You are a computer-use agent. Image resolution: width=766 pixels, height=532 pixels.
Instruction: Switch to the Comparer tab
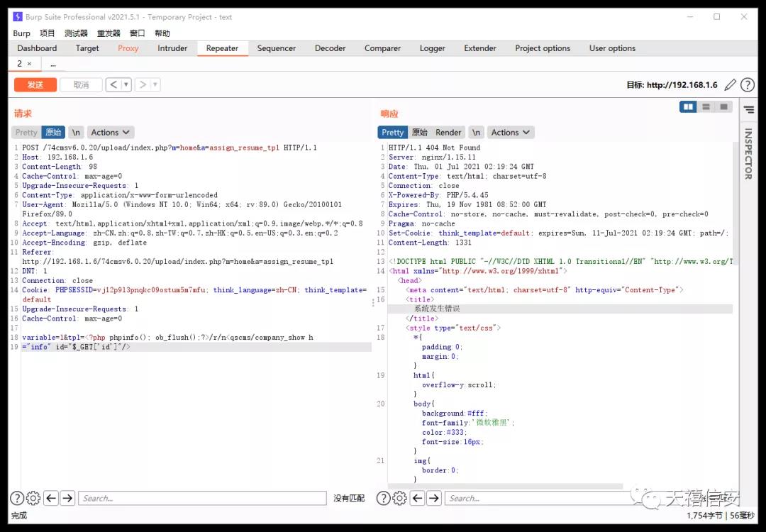point(382,48)
